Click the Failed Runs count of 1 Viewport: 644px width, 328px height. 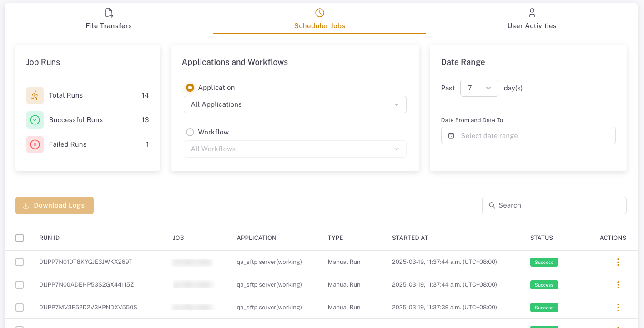coord(147,144)
